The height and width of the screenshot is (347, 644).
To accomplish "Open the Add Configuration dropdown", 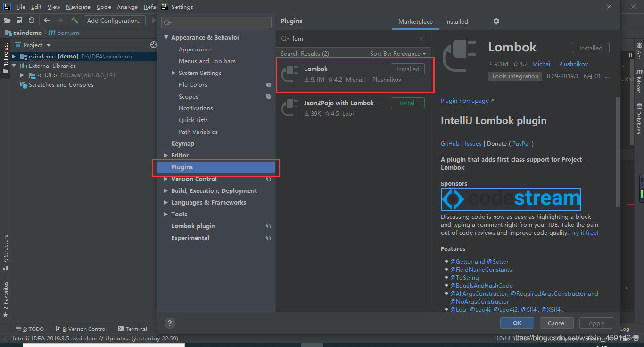I will pyautogui.click(x=115, y=20).
